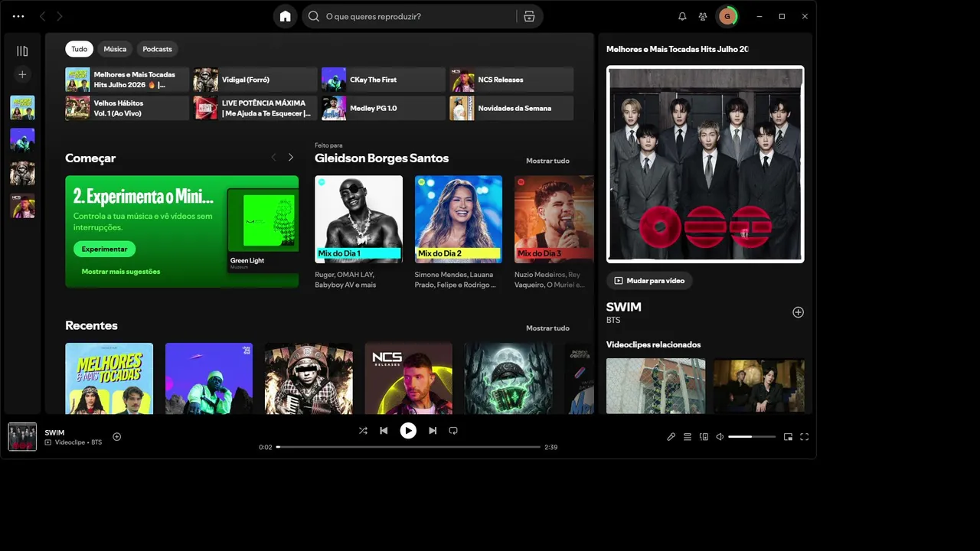This screenshot has width=980, height=551.
Task: Open the friends activity icon
Action: click(x=702, y=16)
